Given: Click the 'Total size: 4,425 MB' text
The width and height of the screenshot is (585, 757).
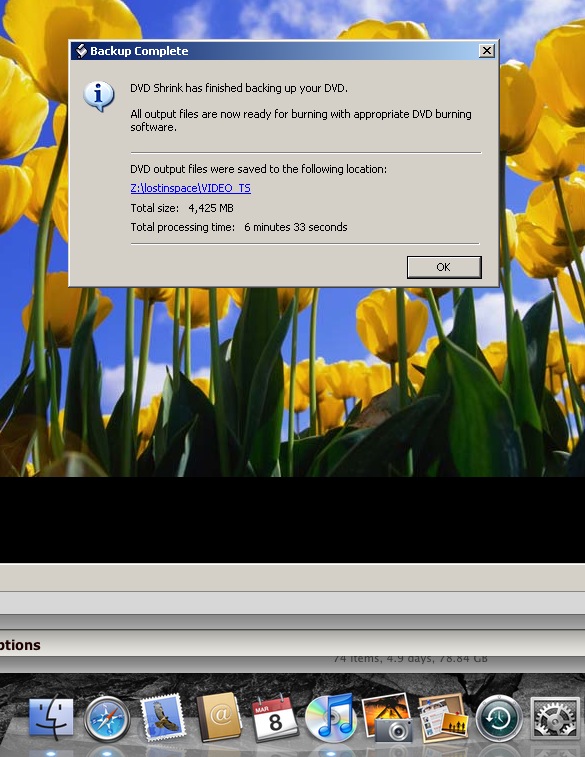Looking at the screenshot, I should (182, 208).
